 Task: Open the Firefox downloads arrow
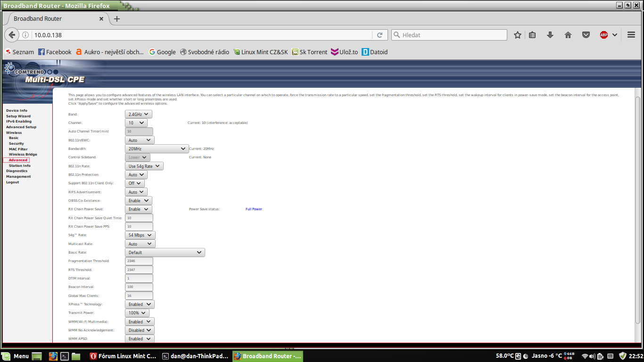pos(550,35)
